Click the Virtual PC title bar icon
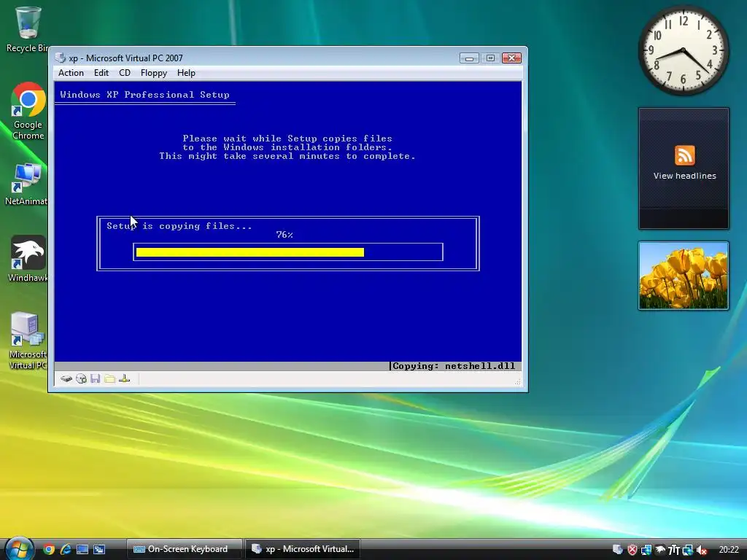 60,58
